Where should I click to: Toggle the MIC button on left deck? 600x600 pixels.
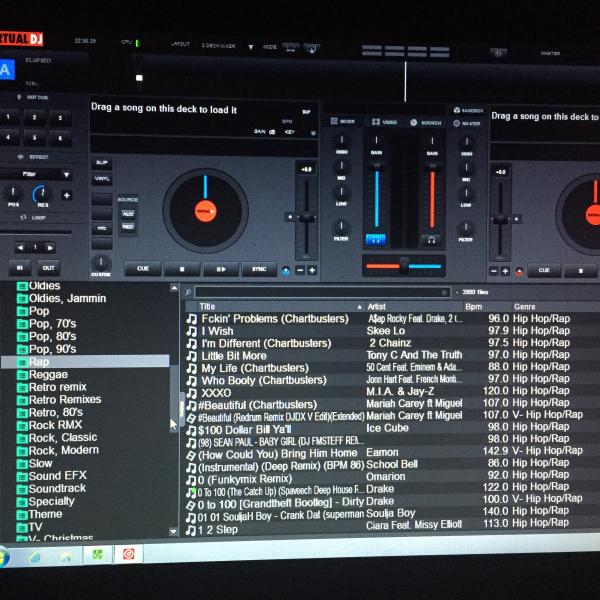point(102,228)
